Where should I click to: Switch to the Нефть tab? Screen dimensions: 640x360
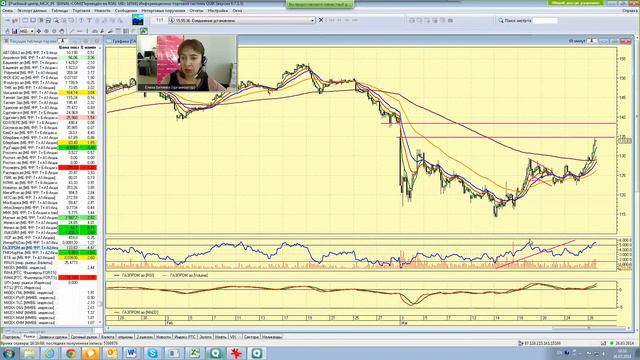[221, 337]
